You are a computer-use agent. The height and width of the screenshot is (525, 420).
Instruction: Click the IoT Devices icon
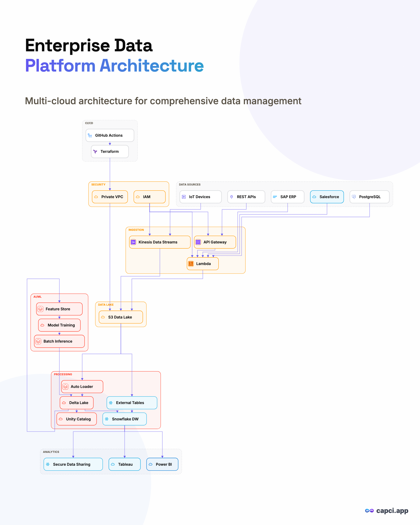tap(184, 197)
